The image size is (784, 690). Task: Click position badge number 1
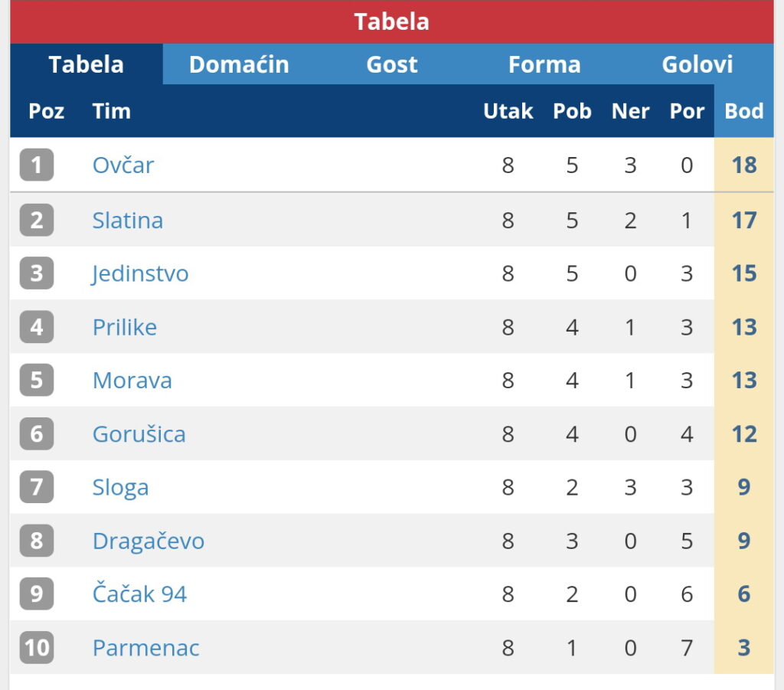37,165
